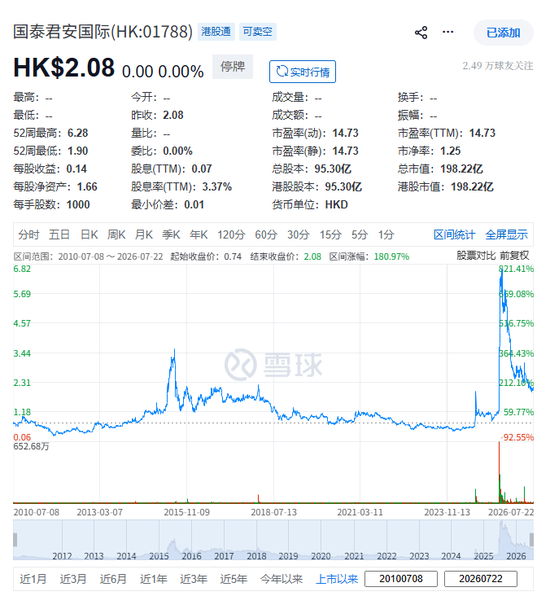Click the 港股通 tag

[x=216, y=32]
